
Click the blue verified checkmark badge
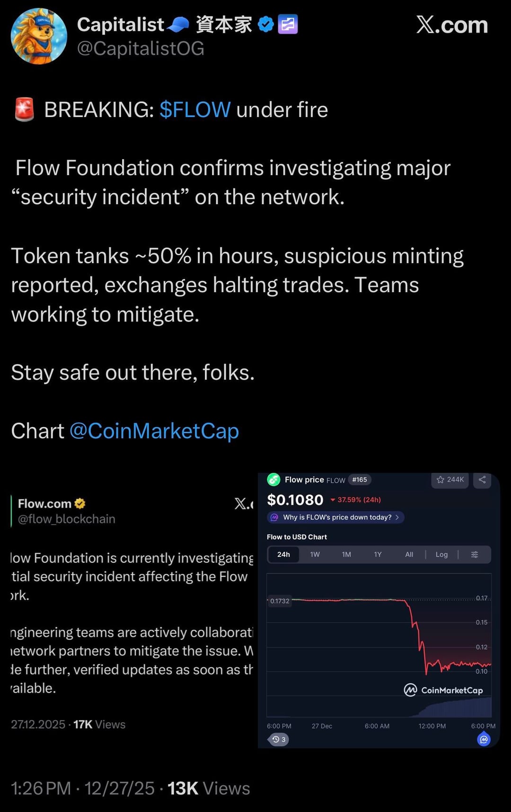coord(266,24)
